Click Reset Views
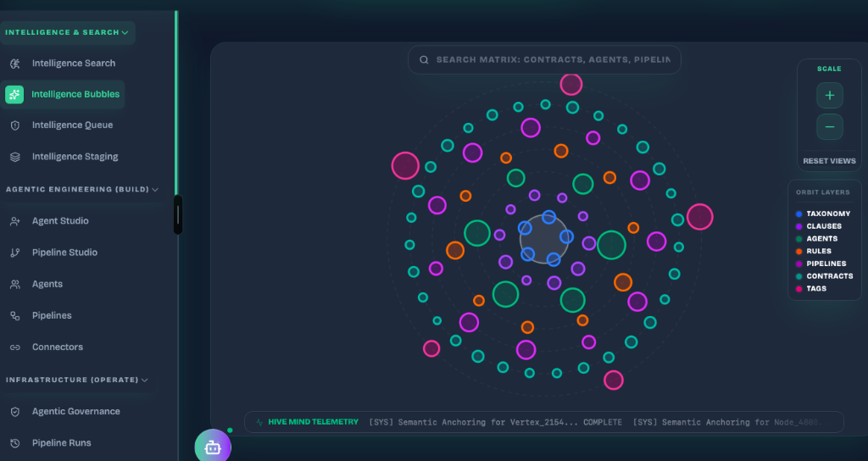Screen dimensions: 868x461 (x=829, y=161)
